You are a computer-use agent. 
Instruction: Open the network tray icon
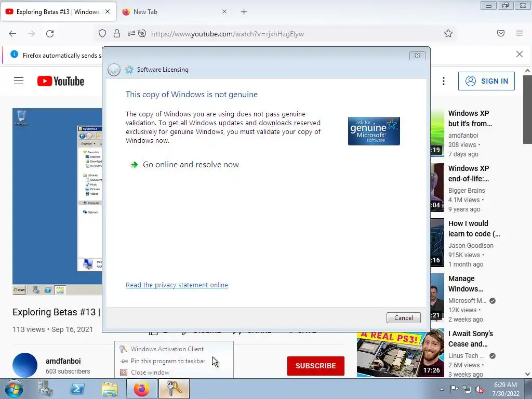[467, 389]
